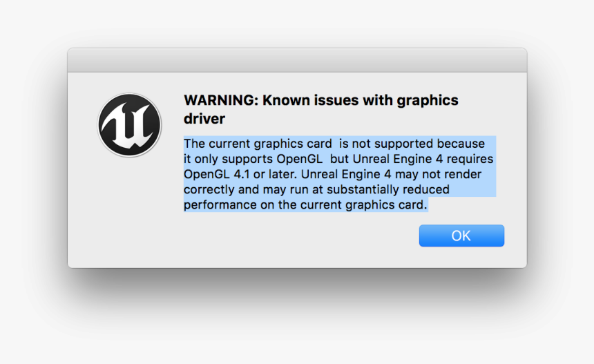594x364 pixels.
Task: Click the word "graphics" in the bold heading
Action: tap(428, 102)
